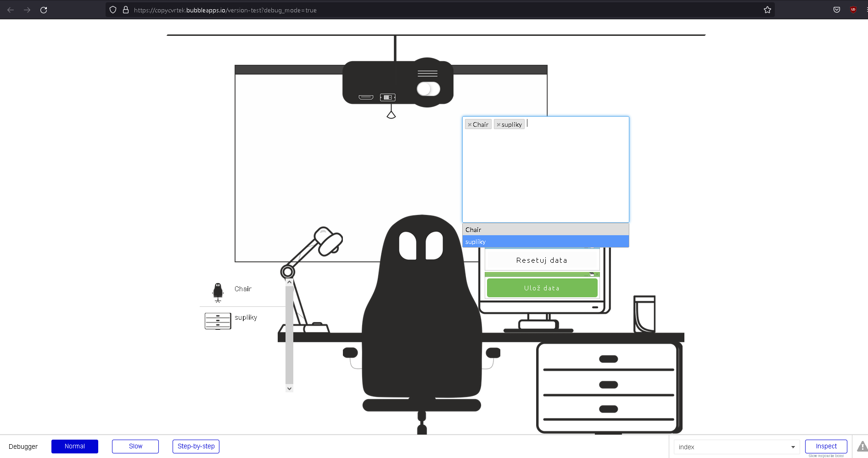Click the Pocket save icon
868x458 pixels.
point(836,10)
